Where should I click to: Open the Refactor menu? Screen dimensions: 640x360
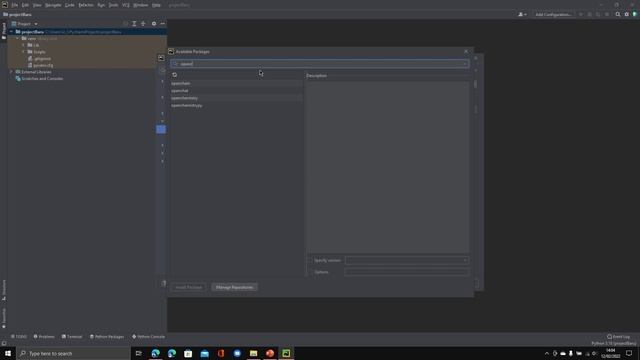point(86,5)
